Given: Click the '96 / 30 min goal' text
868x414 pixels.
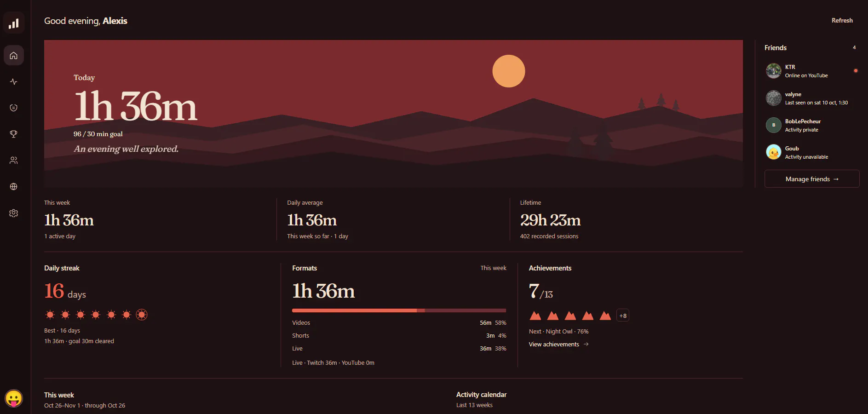Looking at the screenshot, I should click(x=98, y=134).
